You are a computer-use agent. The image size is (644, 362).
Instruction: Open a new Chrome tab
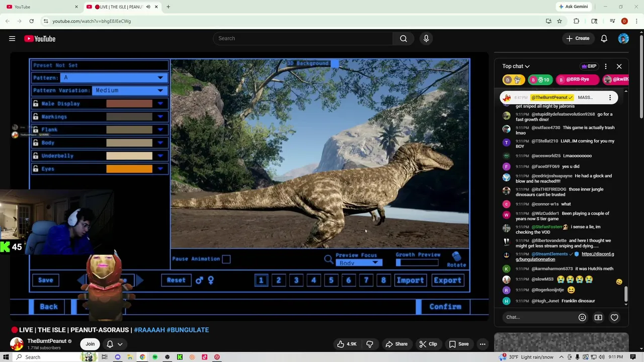pos(168,7)
